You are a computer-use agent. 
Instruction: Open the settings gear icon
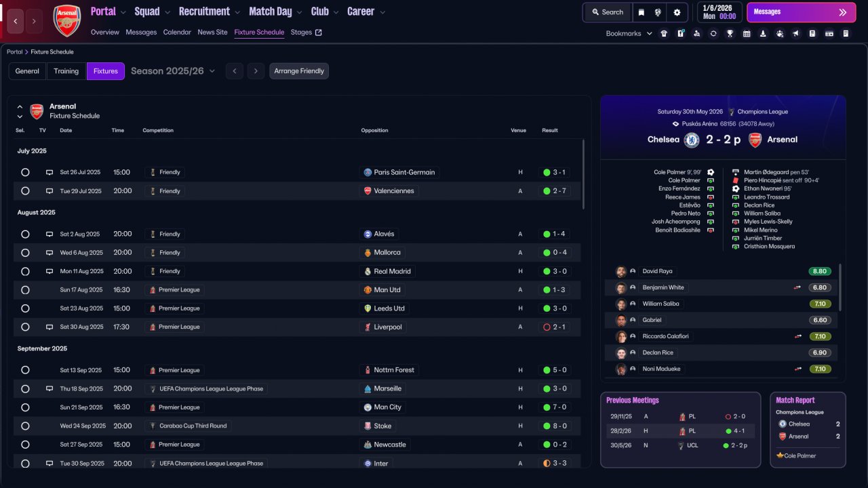coord(677,12)
